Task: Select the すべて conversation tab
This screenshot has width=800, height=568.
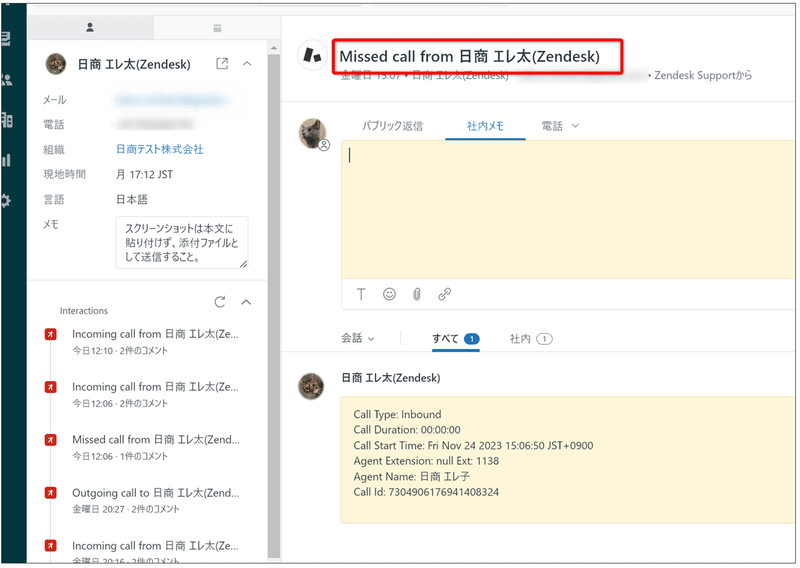Action: point(456,338)
